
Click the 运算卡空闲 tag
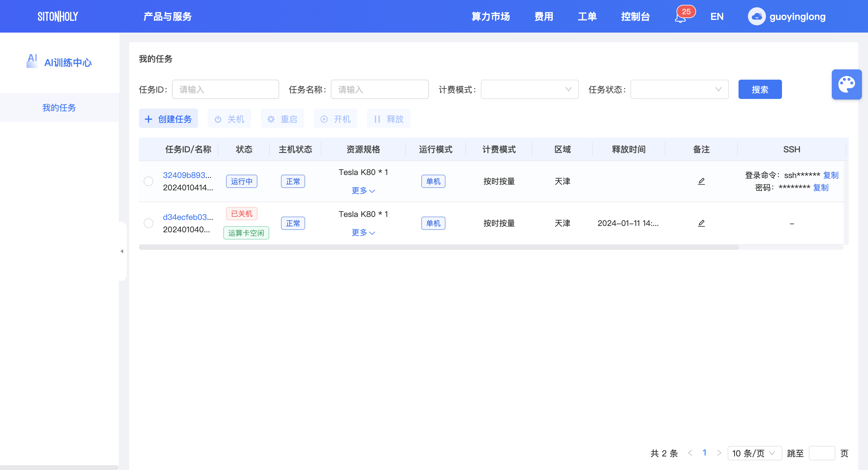pos(246,233)
